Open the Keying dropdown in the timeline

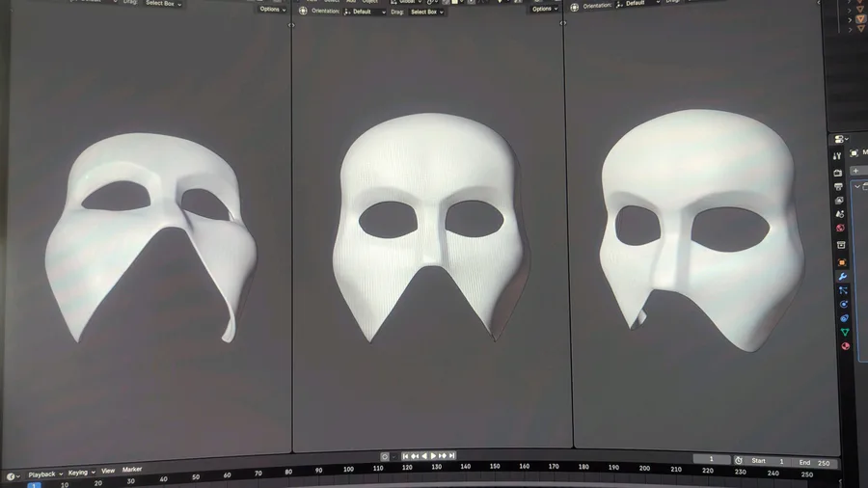[81, 473]
